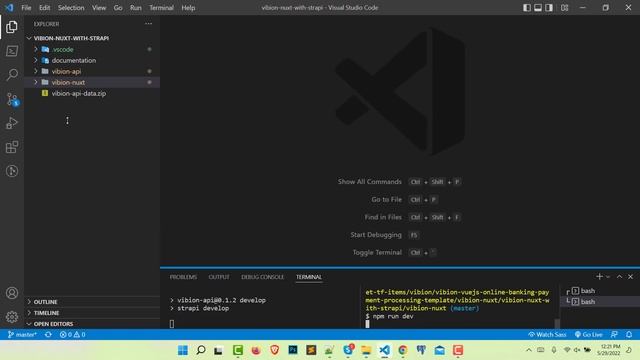Click inside the left terminal pane
Viewport: 640px width, 360px height.
tap(261, 307)
